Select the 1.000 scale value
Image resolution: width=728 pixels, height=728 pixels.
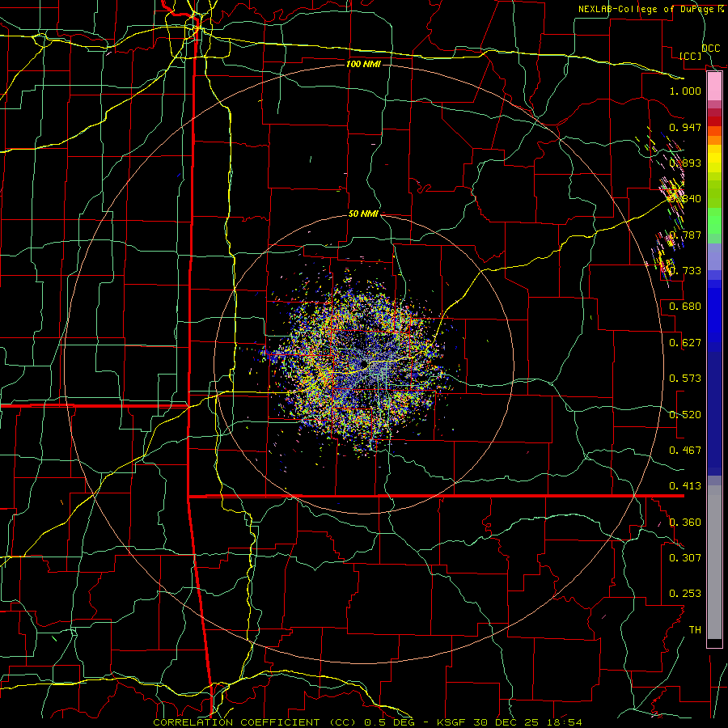point(685,91)
